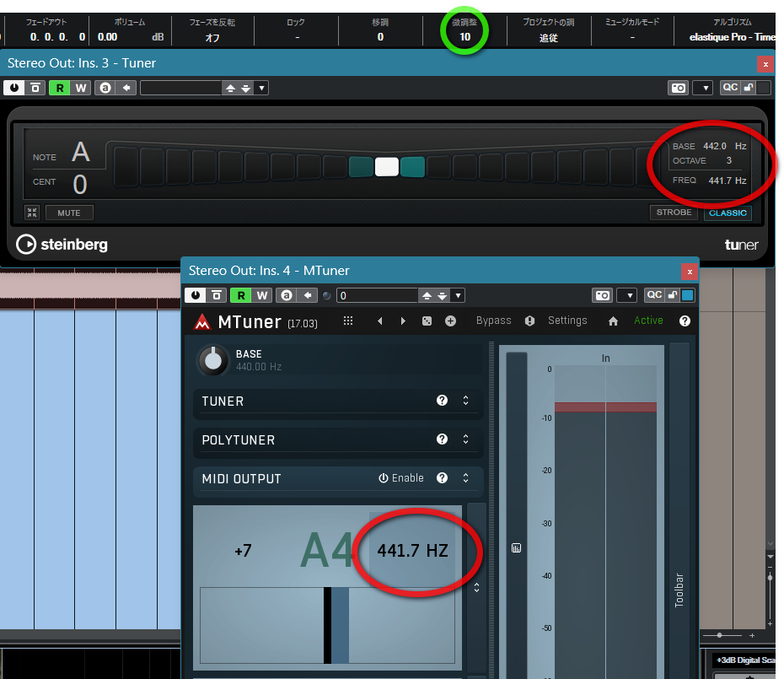Collapse the MIDI OUTPUT section
784x679 pixels.
(465, 478)
